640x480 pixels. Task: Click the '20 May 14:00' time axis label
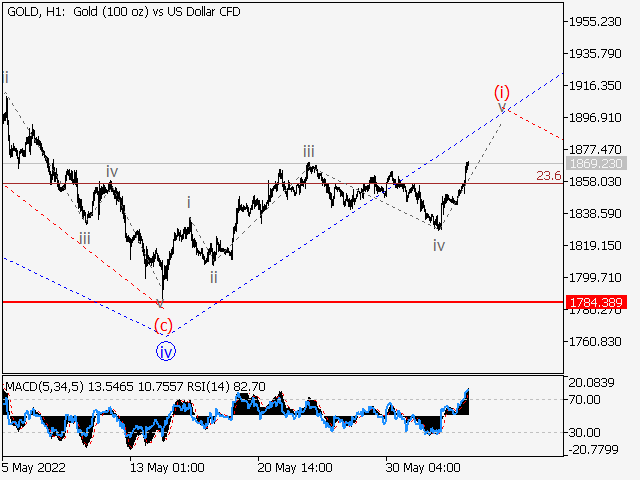tap(295, 467)
